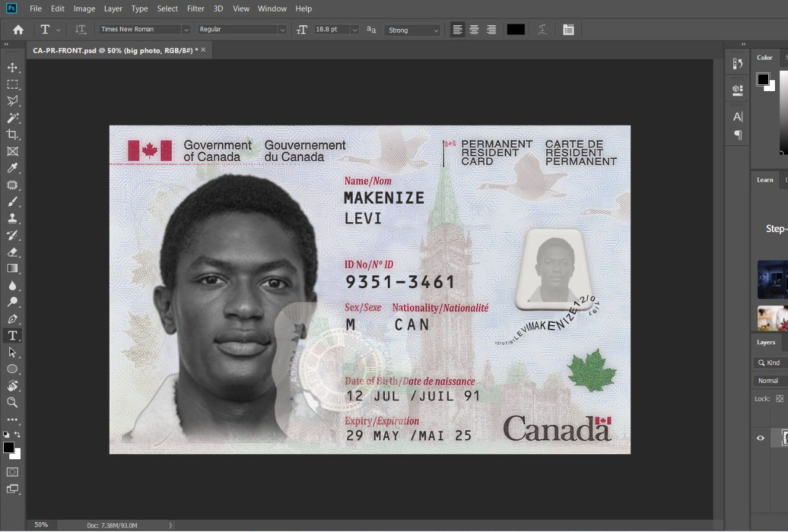Click the Home button in options bar
788x532 pixels.
pyautogui.click(x=18, y=30)
